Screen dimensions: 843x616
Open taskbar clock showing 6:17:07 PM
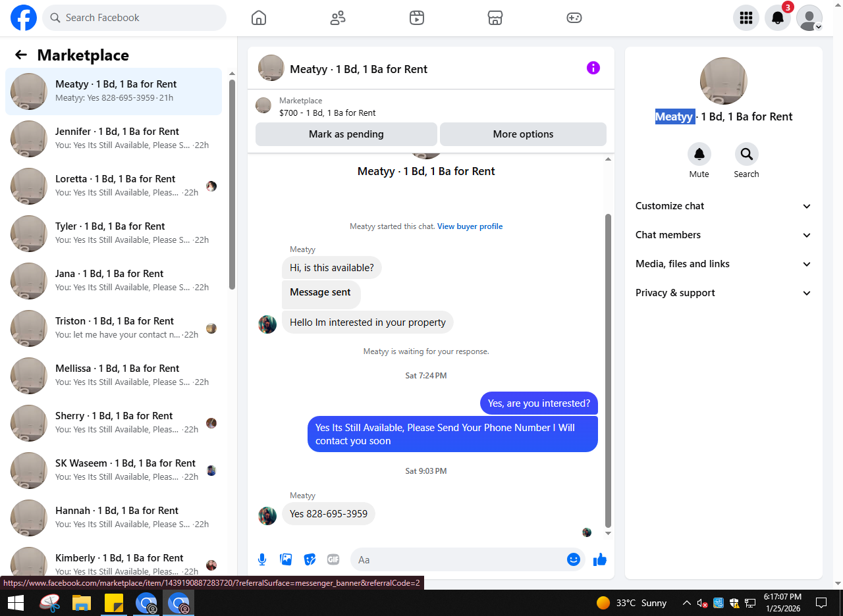point(782,603)
